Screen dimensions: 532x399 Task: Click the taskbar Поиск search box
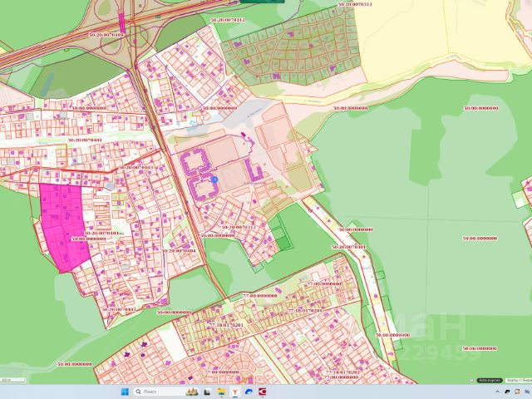click(166, 392)
